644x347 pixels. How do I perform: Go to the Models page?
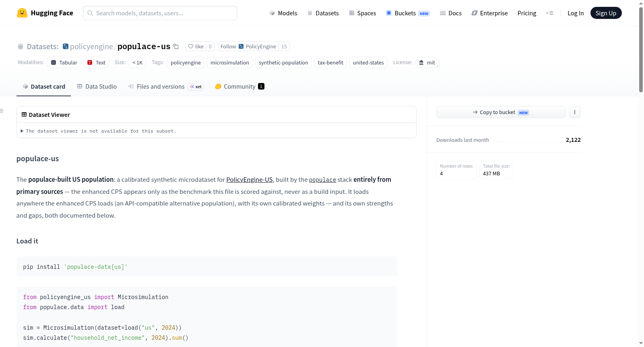283,13
